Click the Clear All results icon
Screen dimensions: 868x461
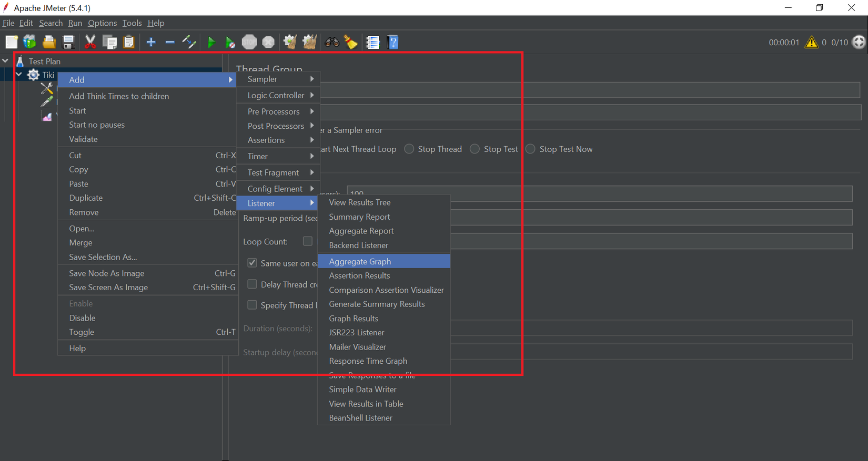(310, 42)
